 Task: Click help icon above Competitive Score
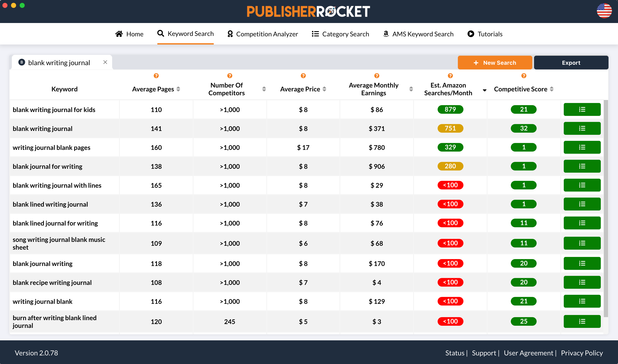pos(524,75)
